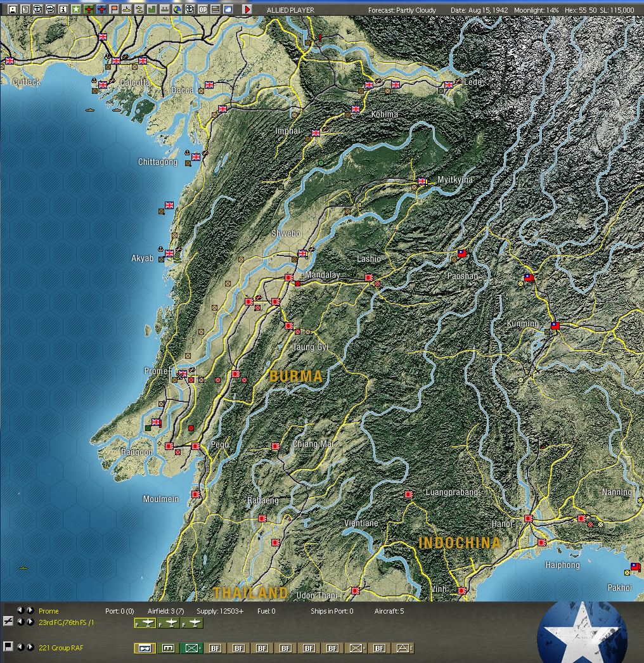The image size is (644, 663).
Task: Click the orange flag toolbar icon
Action: pos(113,9)
